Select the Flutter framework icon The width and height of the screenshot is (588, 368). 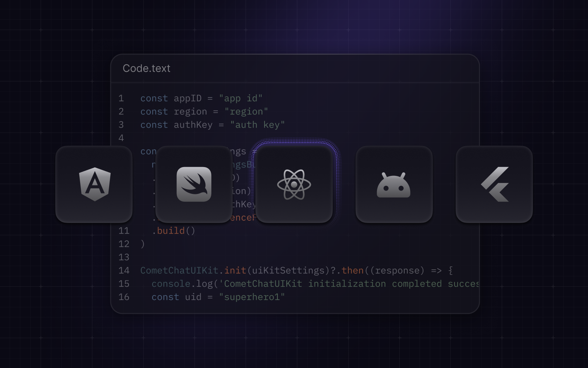(494, 184)
